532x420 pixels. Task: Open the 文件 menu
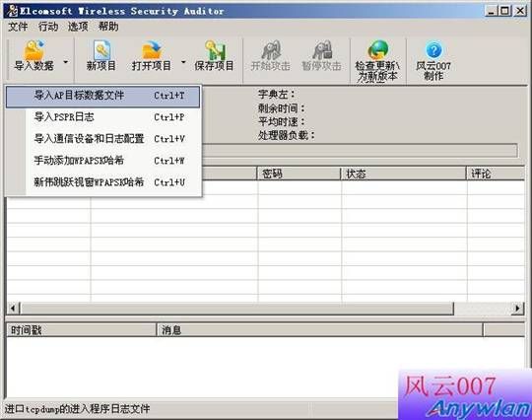pos(18,27)
